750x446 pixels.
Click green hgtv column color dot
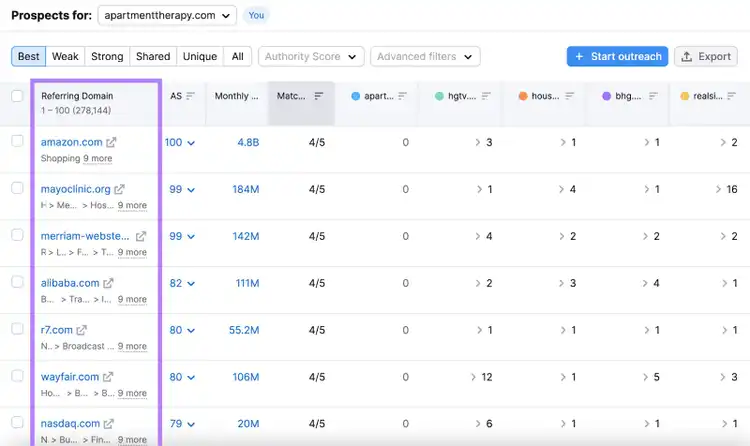point(439,96)
